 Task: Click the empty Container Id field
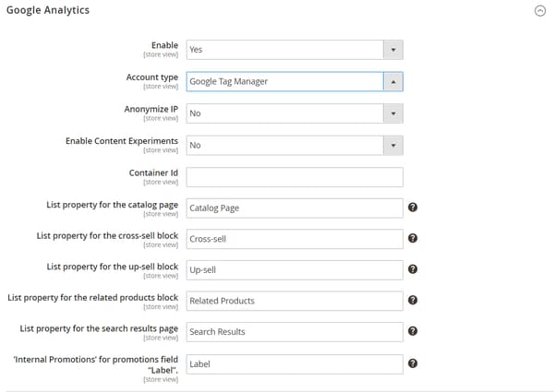pyautogui.click(x=295, y=177)
